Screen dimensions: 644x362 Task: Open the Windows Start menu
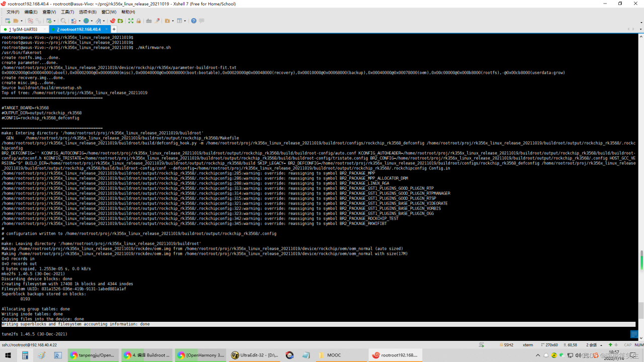pos(8,355)
